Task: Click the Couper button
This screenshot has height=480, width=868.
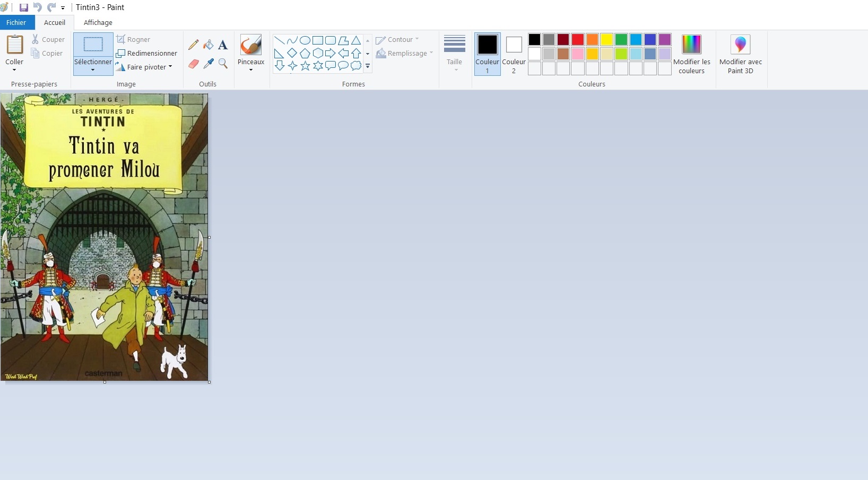Action: click(x=48, y=39)
